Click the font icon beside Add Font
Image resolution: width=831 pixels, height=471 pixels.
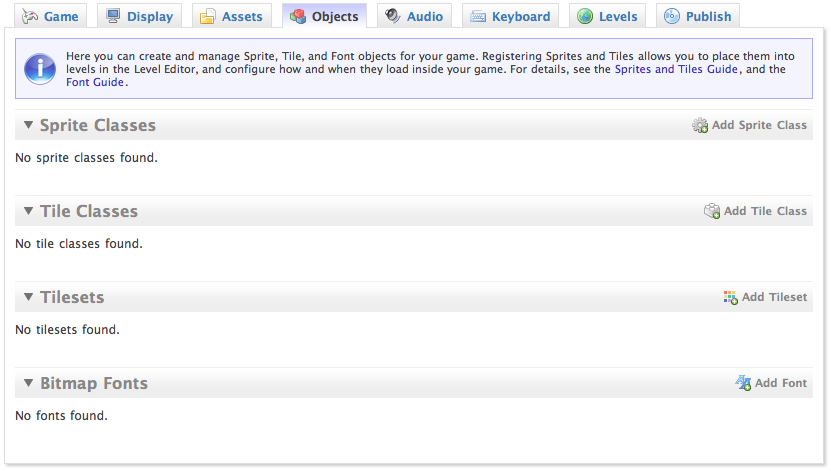click(743, 383)
